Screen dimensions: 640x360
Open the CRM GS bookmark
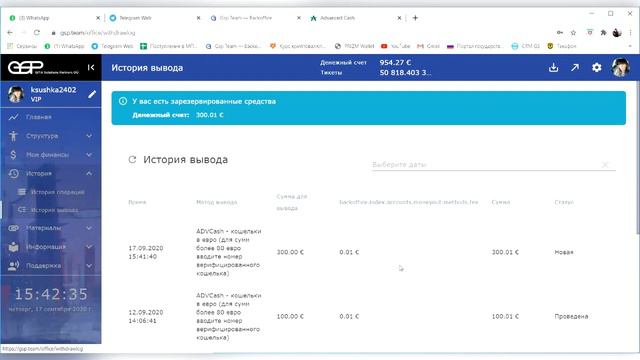click(525, 46)
